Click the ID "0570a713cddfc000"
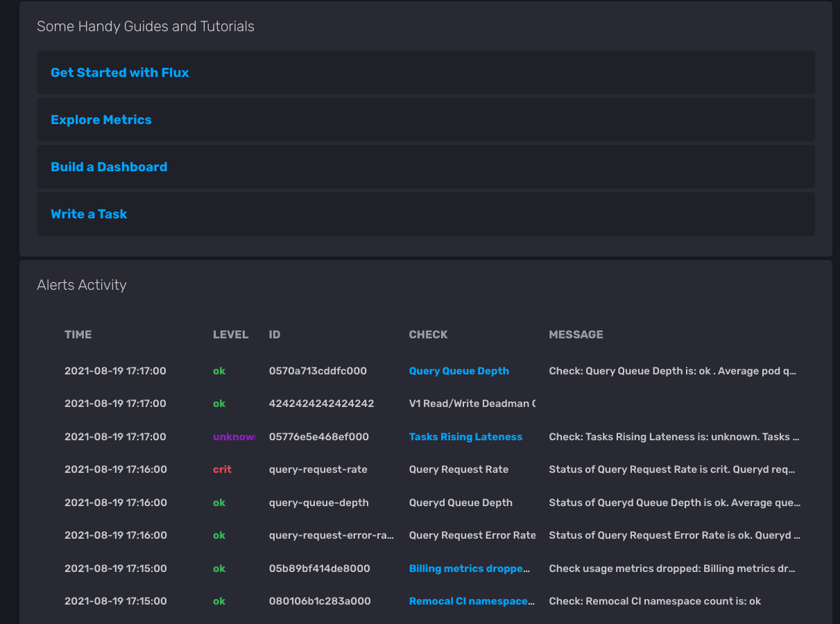The image size is (840, 624). click(317, 370)
